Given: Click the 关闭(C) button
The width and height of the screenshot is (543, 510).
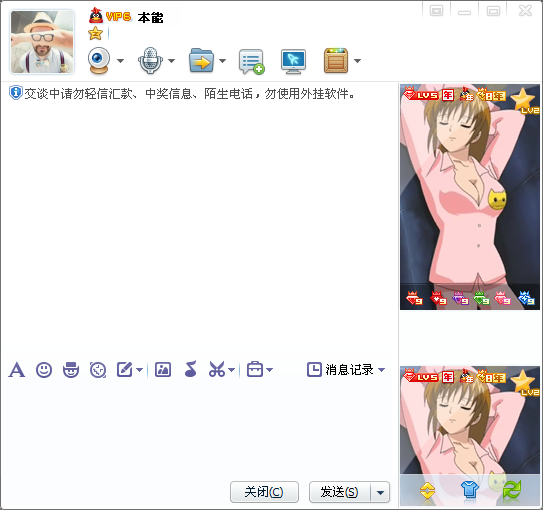Looking at the screenshot, I should point(264,492).
